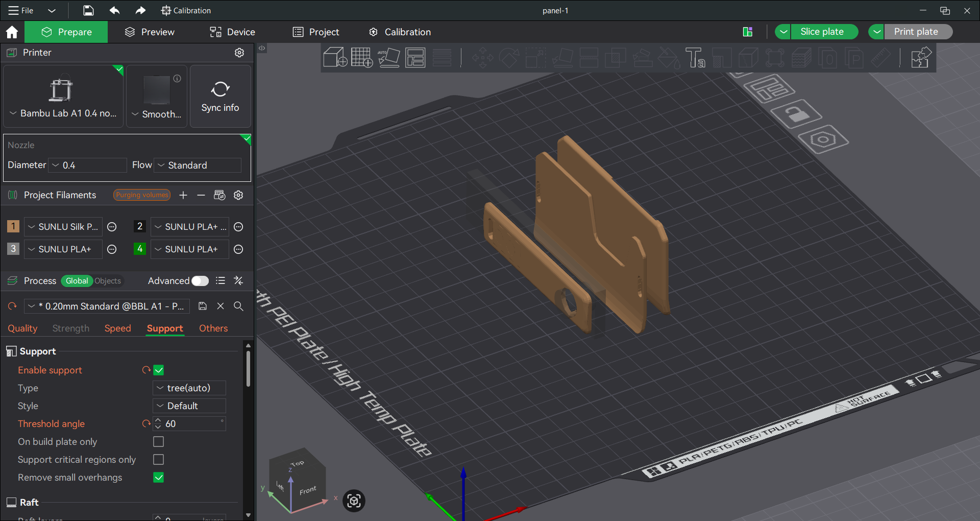Uncheck the Enable support checkbox
This screenshot has height=521, width=980.
(x=159, y=370)
